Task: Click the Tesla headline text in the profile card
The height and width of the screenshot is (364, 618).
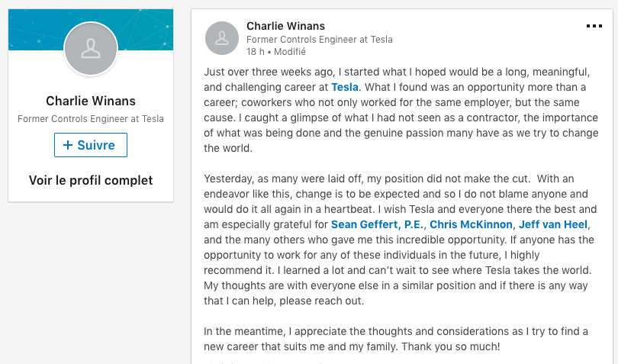Action: click(x=91, y=119)
